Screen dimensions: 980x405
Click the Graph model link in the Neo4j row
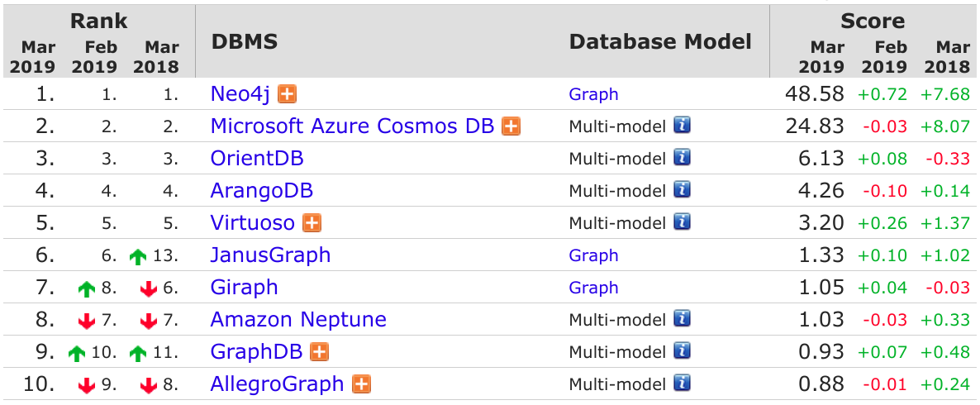pyautogui.click(x=593, y=94)
